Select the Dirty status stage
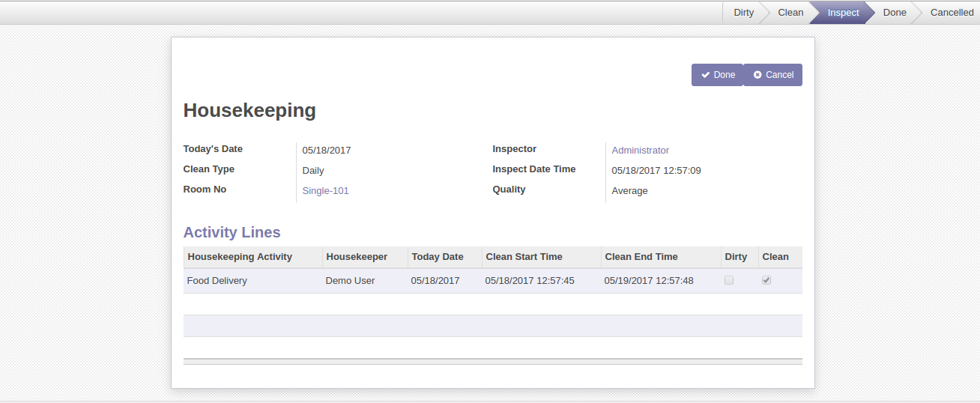This screenshot has width=980, height=403. pyautogui.click(x=743, y=13)
